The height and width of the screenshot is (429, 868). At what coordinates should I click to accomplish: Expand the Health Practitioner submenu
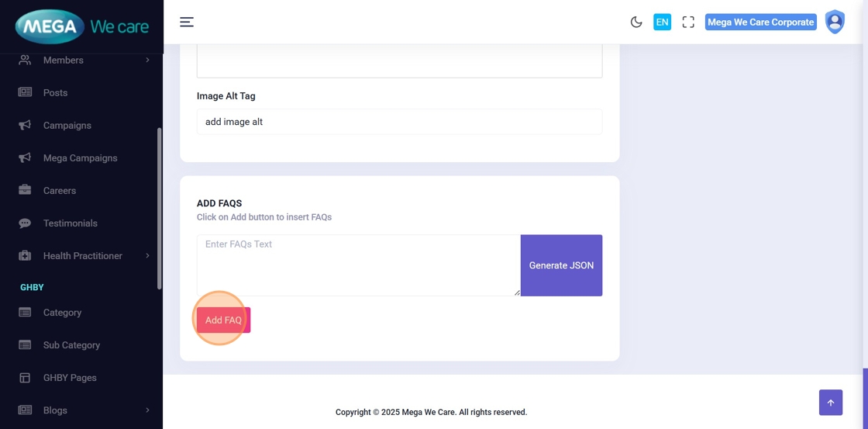click(x=147, y=255)
